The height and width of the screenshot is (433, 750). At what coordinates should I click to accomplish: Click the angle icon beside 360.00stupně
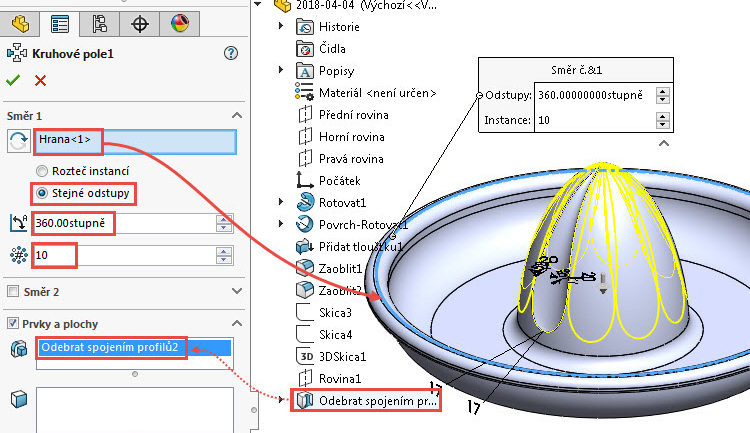click(18, 223)
